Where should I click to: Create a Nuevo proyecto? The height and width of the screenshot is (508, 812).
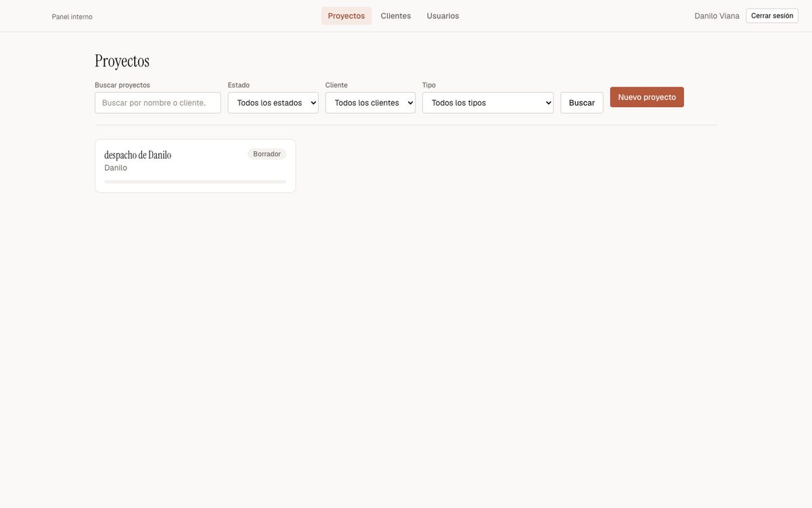point(647,97)
